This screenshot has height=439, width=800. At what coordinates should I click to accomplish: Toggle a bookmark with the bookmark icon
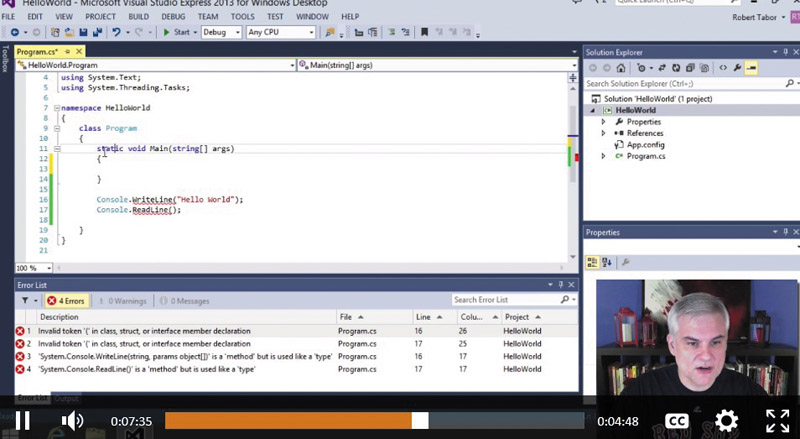point(424,32)
